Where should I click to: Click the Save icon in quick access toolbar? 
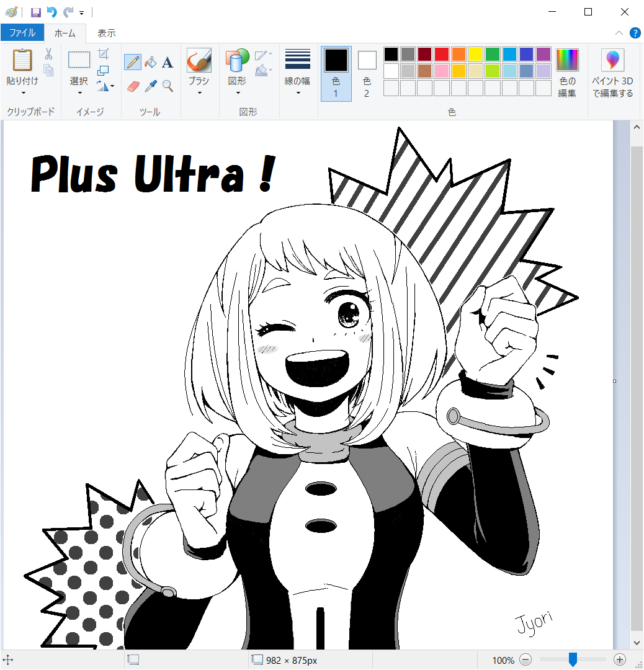click(x=36, y=12)
